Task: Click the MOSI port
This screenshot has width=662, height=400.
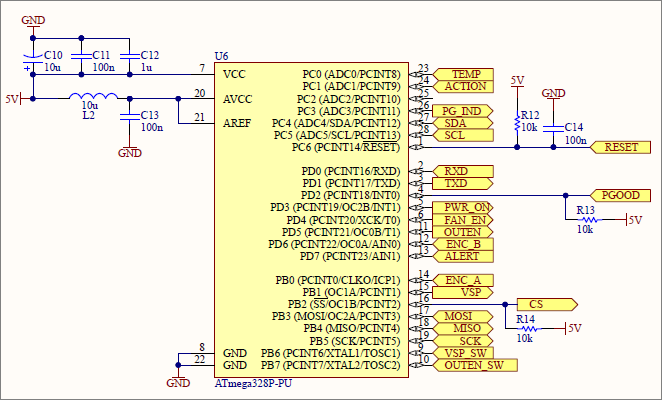Action: click(x=463, y=316)
